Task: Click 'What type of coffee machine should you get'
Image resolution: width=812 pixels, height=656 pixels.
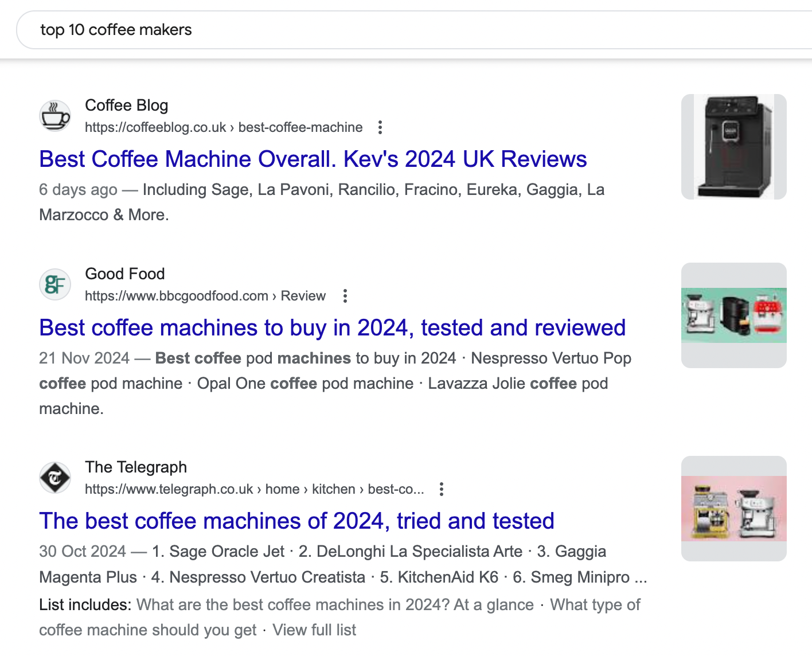Action: [x=147, y=630]
